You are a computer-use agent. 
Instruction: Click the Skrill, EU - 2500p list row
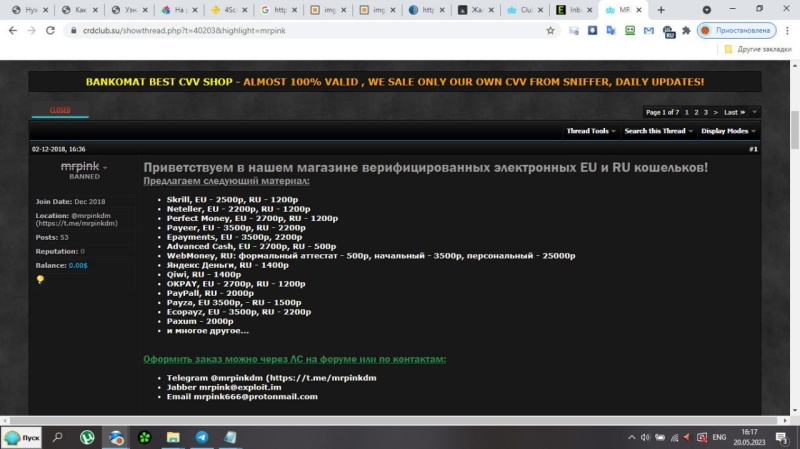pos(232,199)
